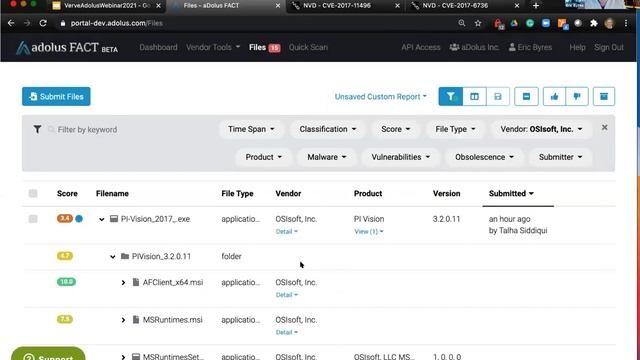
Task: Click the filter toggle icon button
Action: [451, 97]
